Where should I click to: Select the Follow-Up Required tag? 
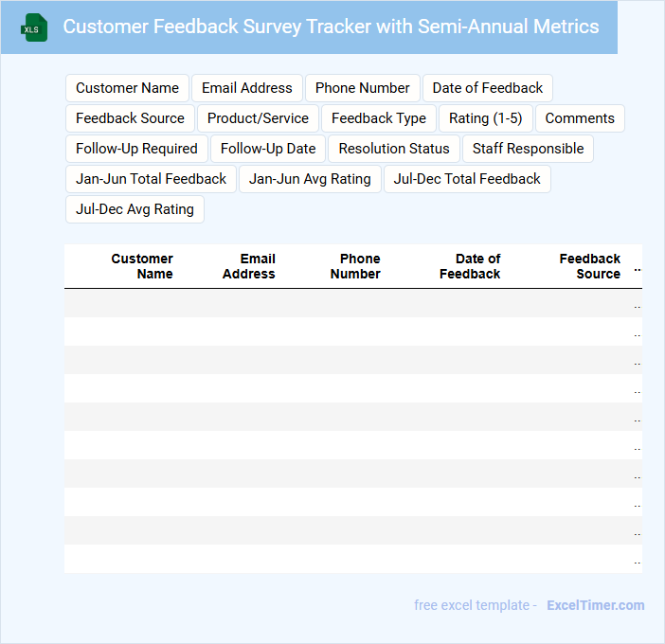coord(136,149)
